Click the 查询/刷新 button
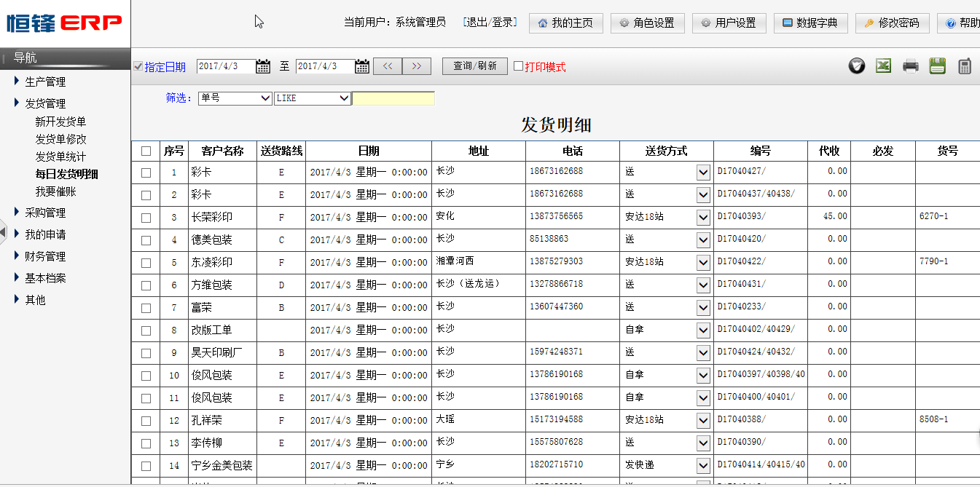 click(474, 66)
